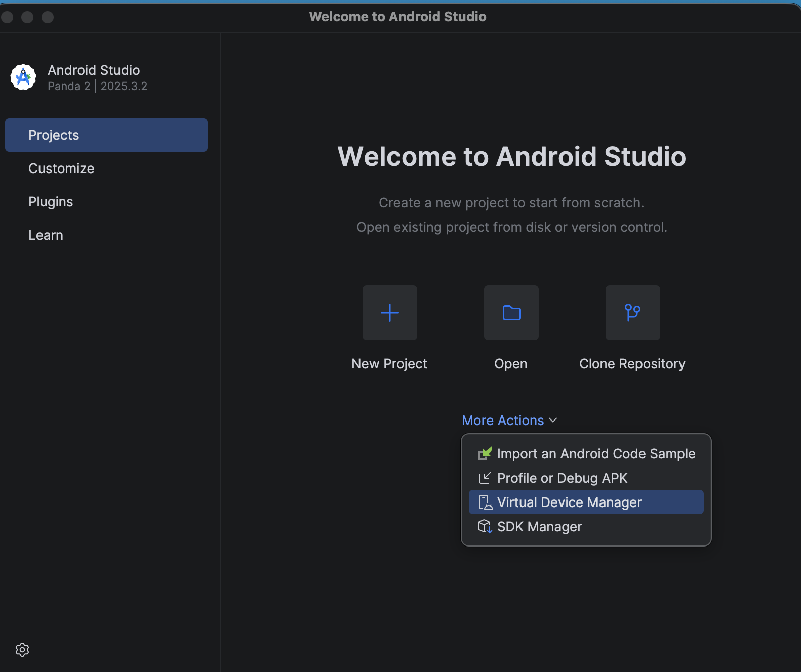Collapse the More Actions dropdown
Image resolution: width=801 pixels, height=672 pixels.
(x=509, y=421)
